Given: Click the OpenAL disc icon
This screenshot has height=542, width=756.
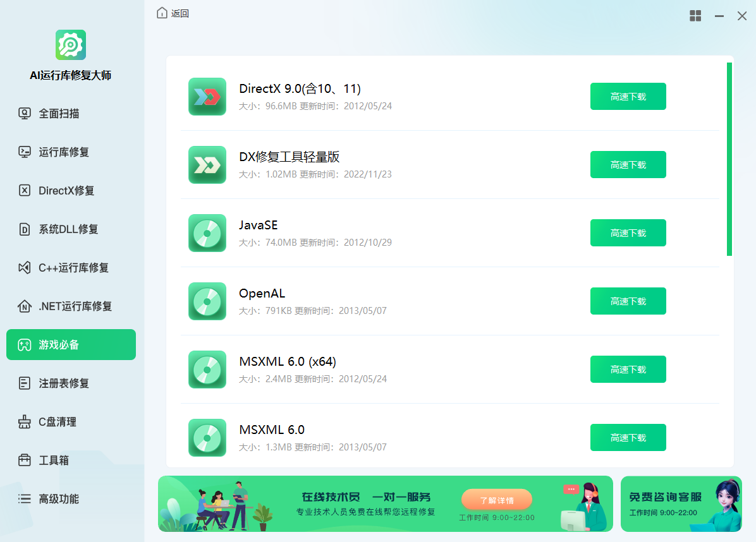Looking at the screenshot, I should (x=207, y=301).
